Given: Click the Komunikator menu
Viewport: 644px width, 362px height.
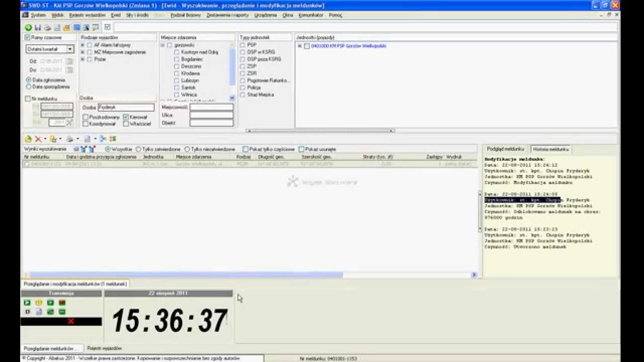Looking at the screenshot, I should (x=311, y=15).
